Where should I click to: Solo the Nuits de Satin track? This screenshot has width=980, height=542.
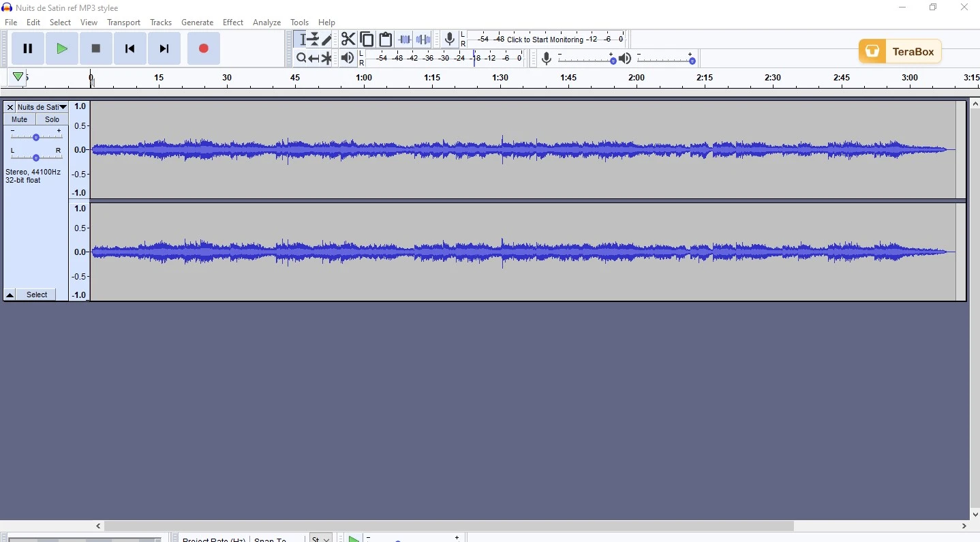(52, 119)
